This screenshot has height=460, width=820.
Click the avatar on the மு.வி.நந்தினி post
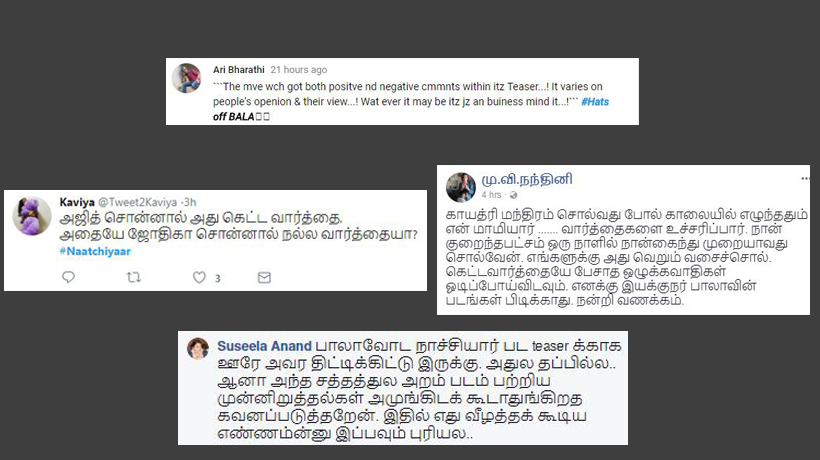[461, 187]
